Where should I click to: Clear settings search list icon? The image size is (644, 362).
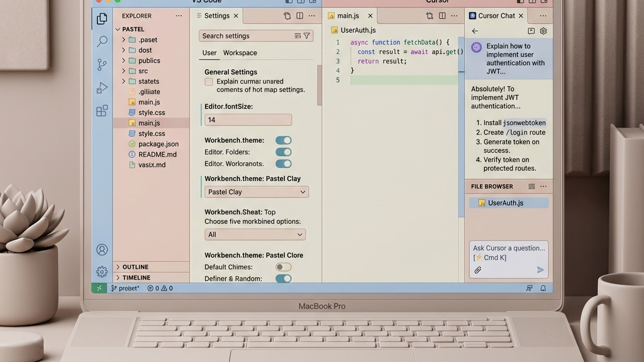[x=297, y=36]
